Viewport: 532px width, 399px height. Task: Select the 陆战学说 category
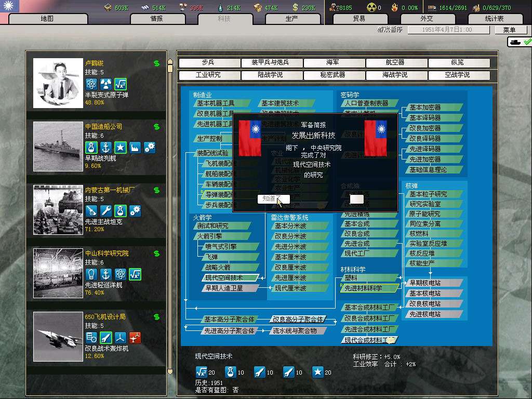tap(271, 75)
